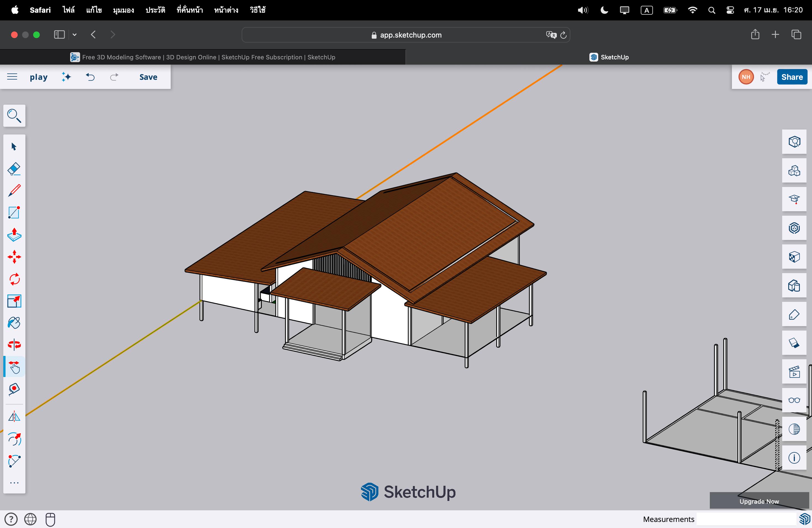The height and width of the screenshot is (528, 812).
Task: Toggle macOS Focus moon icon
Action: 604,10
